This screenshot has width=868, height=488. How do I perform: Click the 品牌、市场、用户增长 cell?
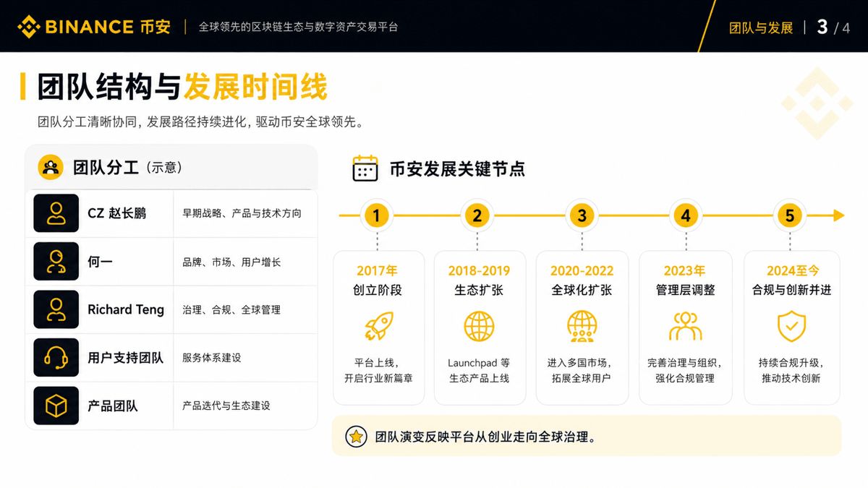pyautogui.click(x=231, y=262)
